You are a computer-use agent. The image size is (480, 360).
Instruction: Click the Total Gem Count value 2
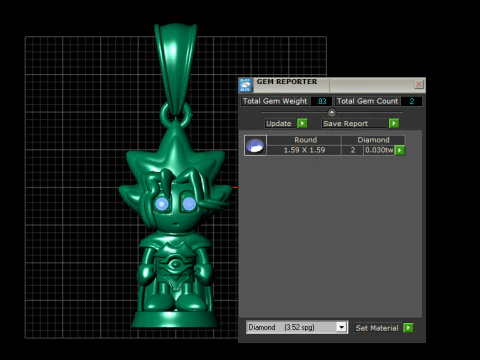[x=412, y=101]
